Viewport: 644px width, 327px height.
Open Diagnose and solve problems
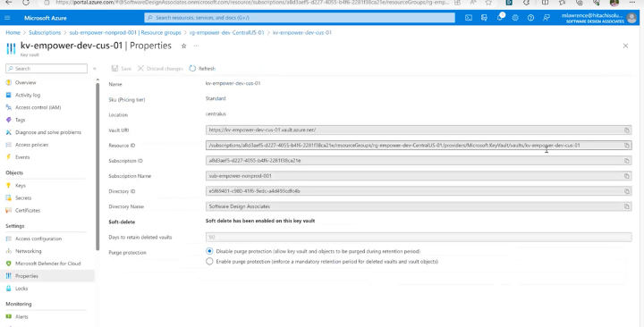tap(48, 132)
